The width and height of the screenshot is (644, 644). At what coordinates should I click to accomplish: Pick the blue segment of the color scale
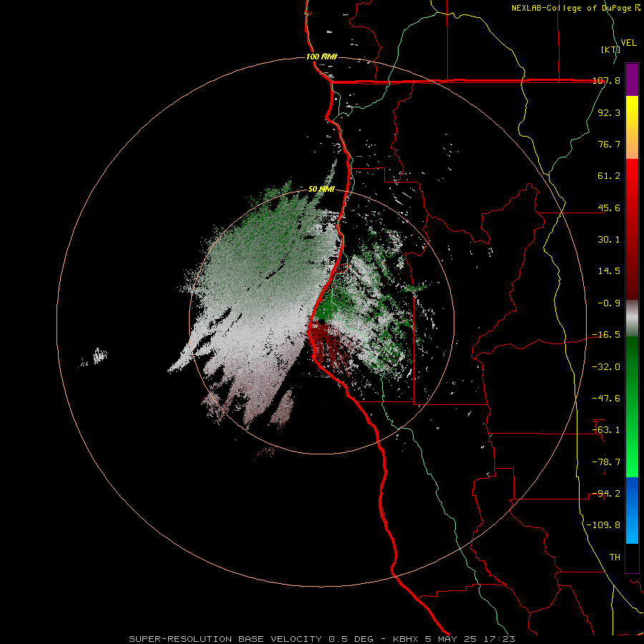(632, 510)
